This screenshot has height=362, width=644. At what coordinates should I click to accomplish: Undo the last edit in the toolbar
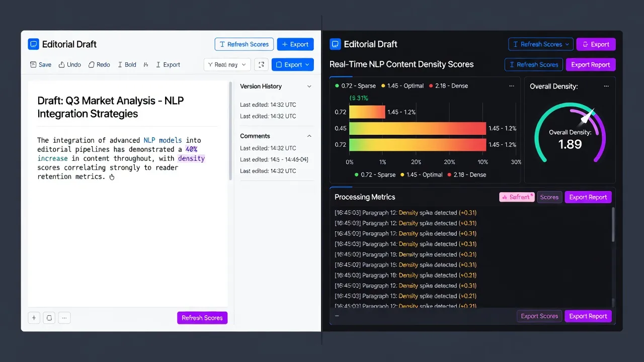69,65
